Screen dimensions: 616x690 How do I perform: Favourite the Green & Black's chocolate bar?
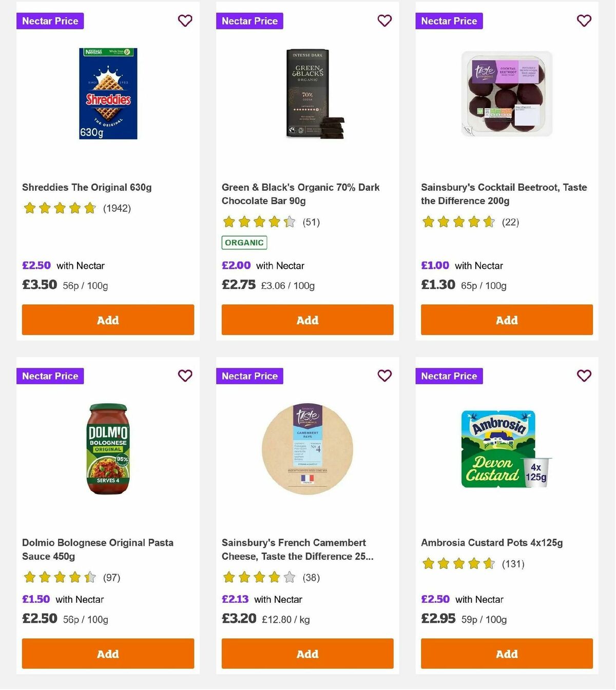tap(384, 21)
